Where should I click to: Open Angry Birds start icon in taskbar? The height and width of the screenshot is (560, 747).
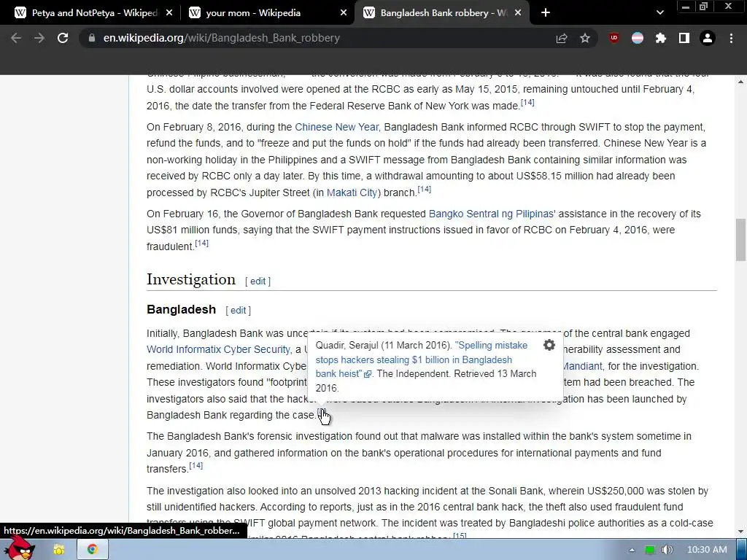coord(20,549)
